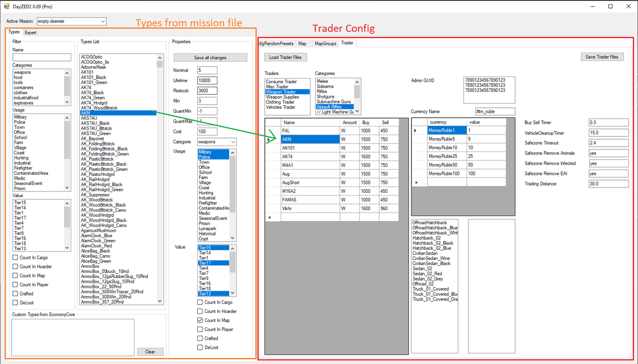
Task: Select weapons in filter Categories list
Action: pos(22,72)
